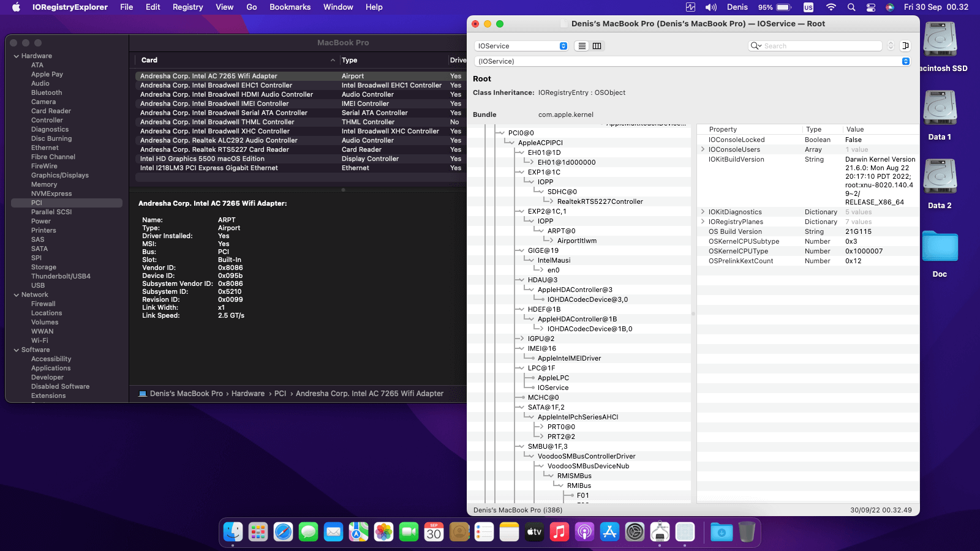Select Data 1 drive on desktop
The height and width of the screenshot is (551, 980).
tap(940, 116)
